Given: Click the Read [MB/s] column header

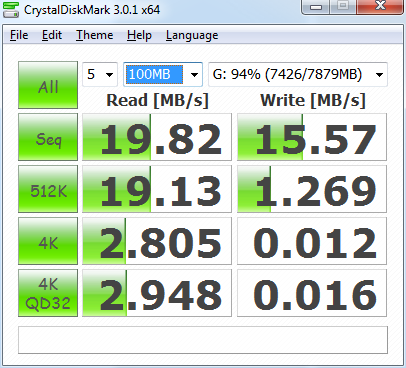Looking at the screenshot, I should tap(157, 100).
